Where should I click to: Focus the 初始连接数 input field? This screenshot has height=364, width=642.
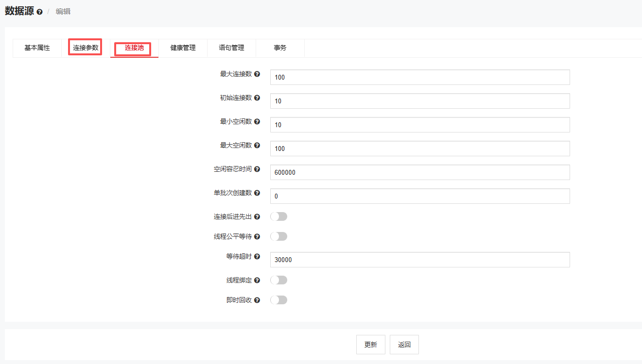point(420,101)
